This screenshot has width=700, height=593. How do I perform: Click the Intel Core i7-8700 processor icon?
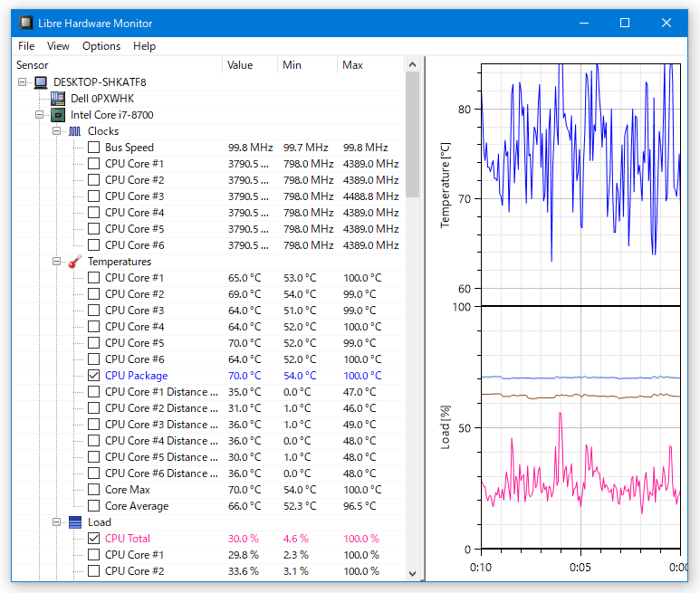[58, 115]
